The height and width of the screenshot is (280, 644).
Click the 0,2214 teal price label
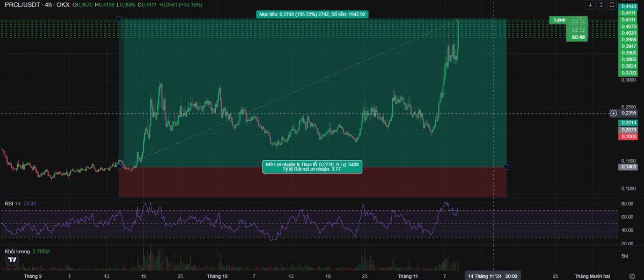pyautogui.click(x=629, y=123)
